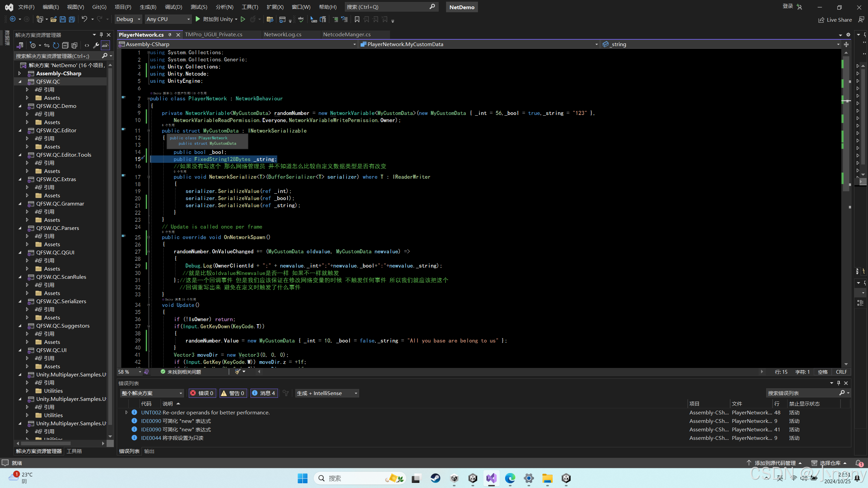Unpin the PlayerNetwork.cs tab
This screenshot has width=868, height=488.
[170, 35]
